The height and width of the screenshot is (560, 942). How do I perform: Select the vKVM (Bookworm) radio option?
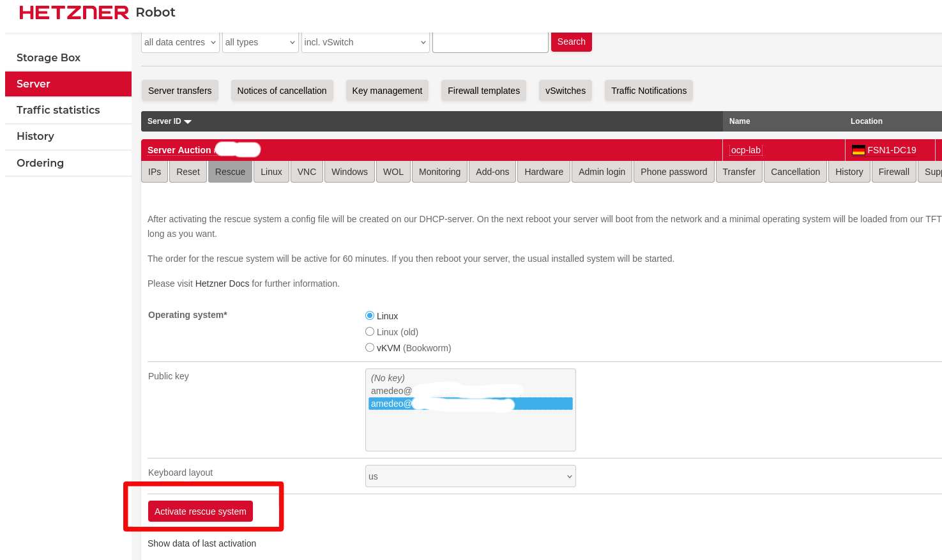(x=370, y=347)
